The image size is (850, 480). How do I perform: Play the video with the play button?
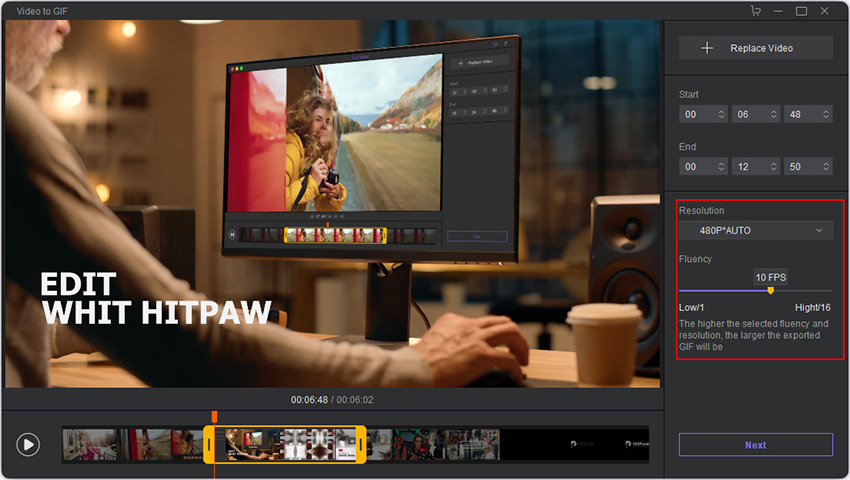28,445
